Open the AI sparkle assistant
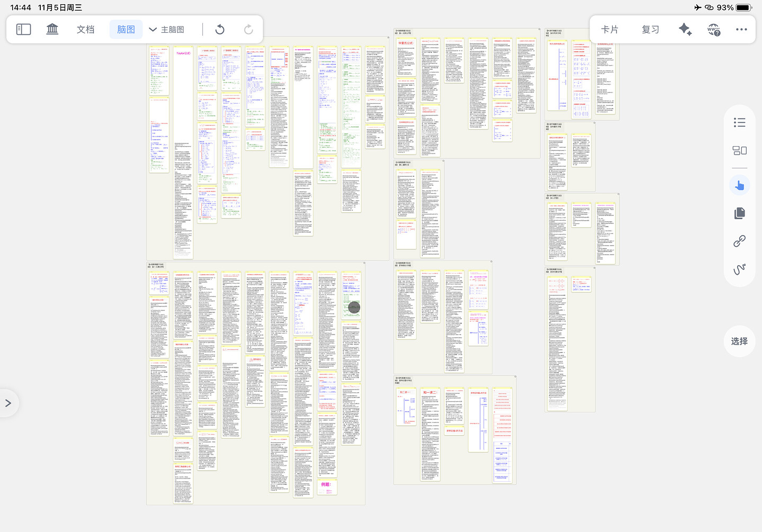Viewport: 762px width, 532px height. click(685, 30)
